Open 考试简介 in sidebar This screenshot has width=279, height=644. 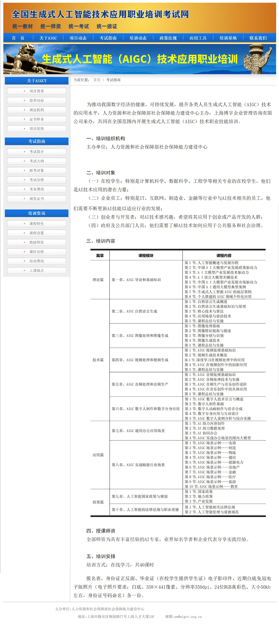37,152
